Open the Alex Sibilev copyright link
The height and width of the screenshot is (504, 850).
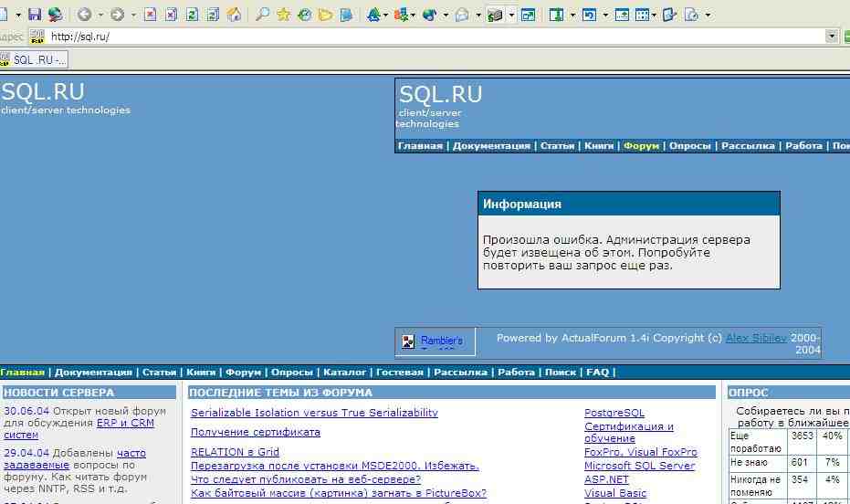pos(756,338)
